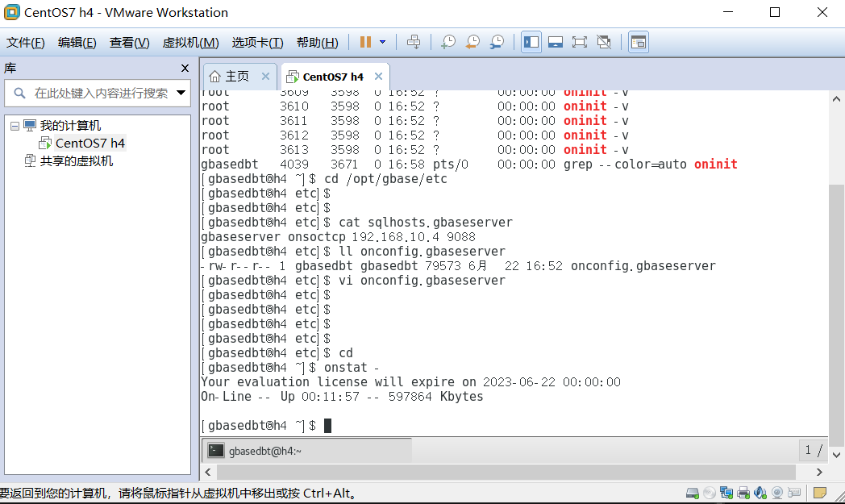Screen dimensions: 845x504
Task: Minimize the VMware Workstation window
Action: click(x=728, y=12)
